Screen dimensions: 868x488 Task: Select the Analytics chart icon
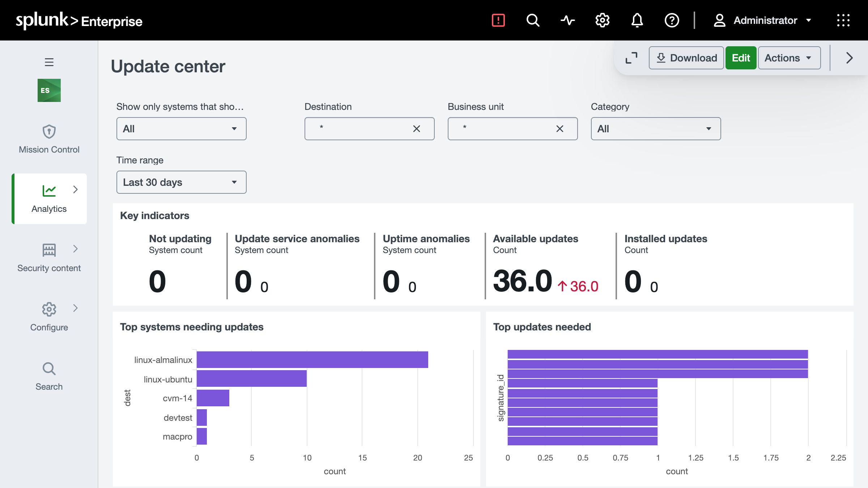point(49,191)
